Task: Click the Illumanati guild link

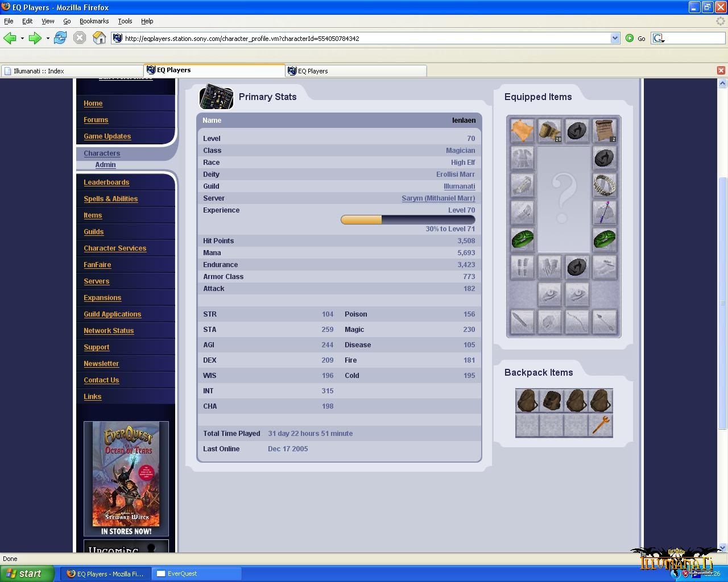Action: coord(459,186)
